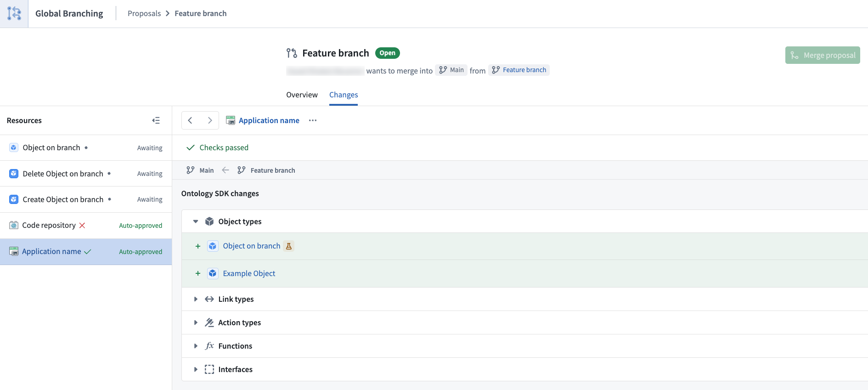Click the Object types cube icon
Image resolution: width=868 pixels, height=390 pixels.
[x=209, y=221]
